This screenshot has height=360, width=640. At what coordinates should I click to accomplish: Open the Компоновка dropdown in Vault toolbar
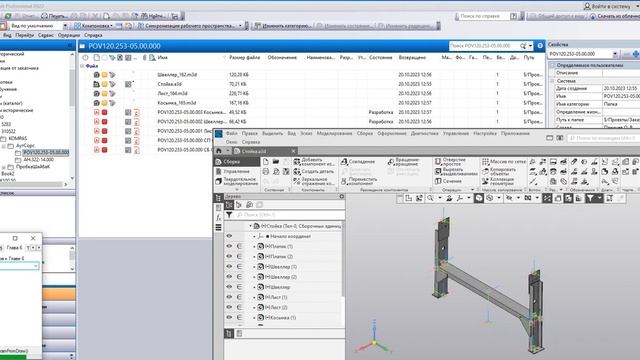[93, 26]
